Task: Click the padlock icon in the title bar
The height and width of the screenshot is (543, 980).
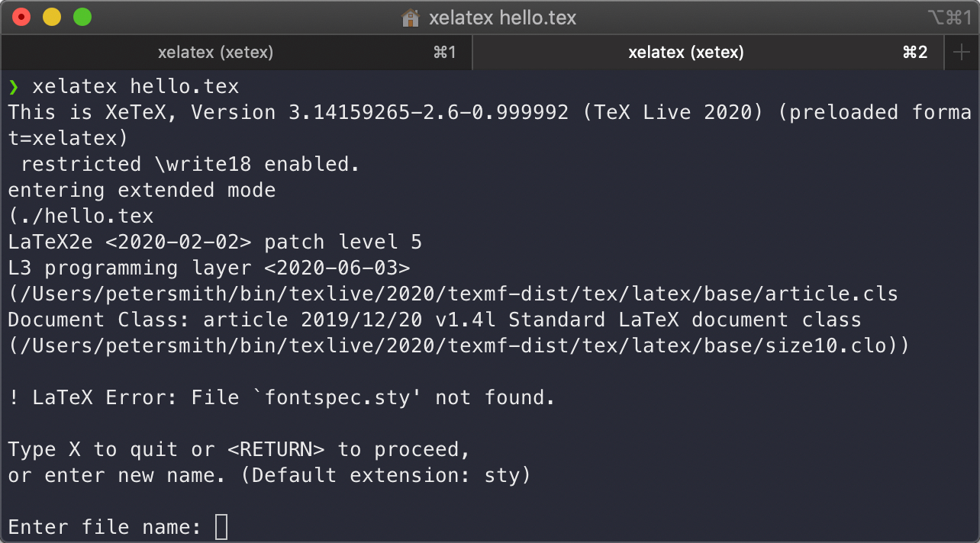Action: pos(411,17)
